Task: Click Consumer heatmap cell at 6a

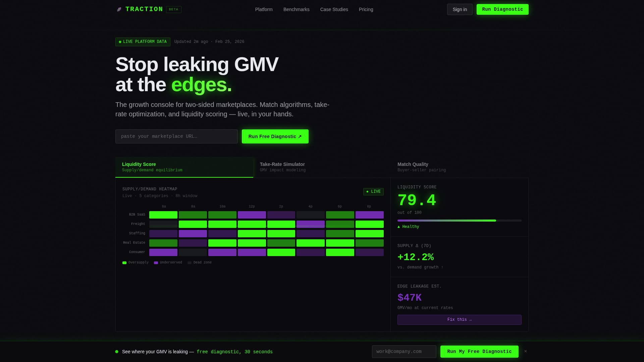Action: click(163, 252)
